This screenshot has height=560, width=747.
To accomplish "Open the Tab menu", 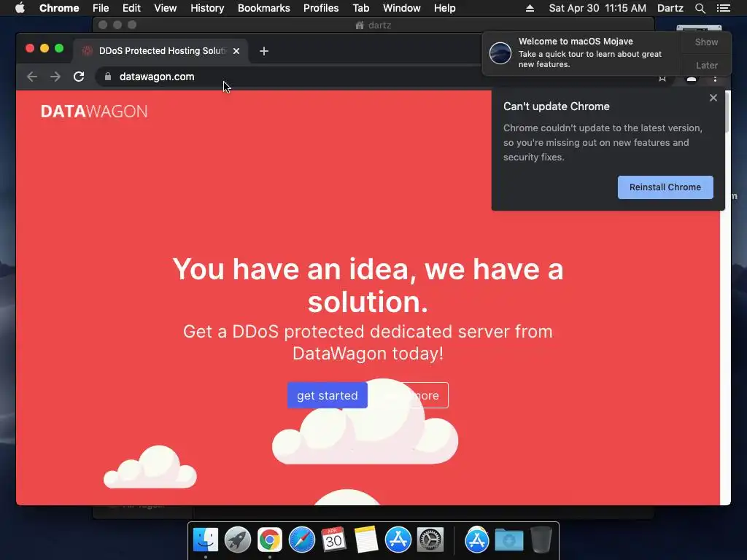I will (360, 8).
